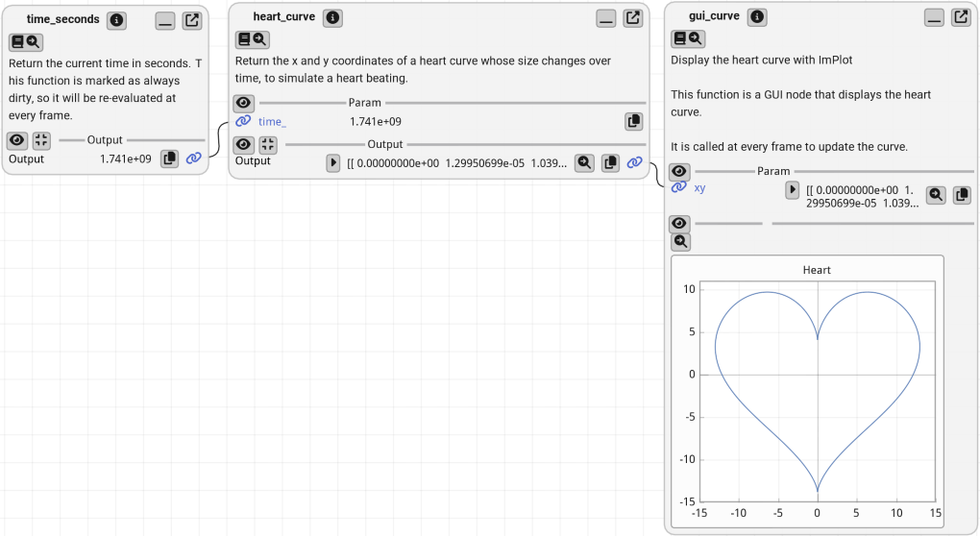The height and width of the screenshot is (536, 980).
Task: Open info for the time_seconds node
Action: (116, 20)
